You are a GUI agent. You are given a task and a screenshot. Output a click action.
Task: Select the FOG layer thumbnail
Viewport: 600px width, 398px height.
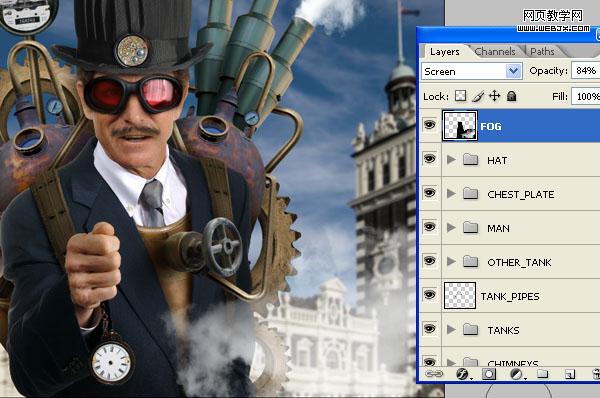(x=460, y=126)
